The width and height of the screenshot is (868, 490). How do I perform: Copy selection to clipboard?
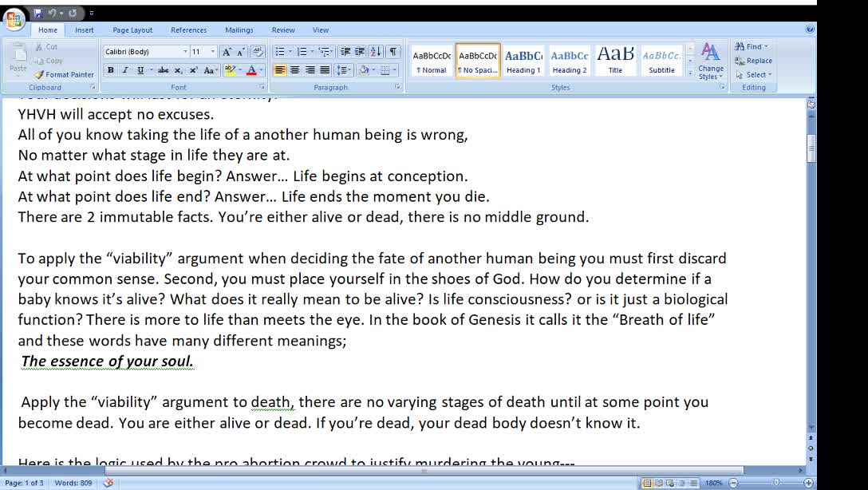pyautogui.click(x=48, y=61)
